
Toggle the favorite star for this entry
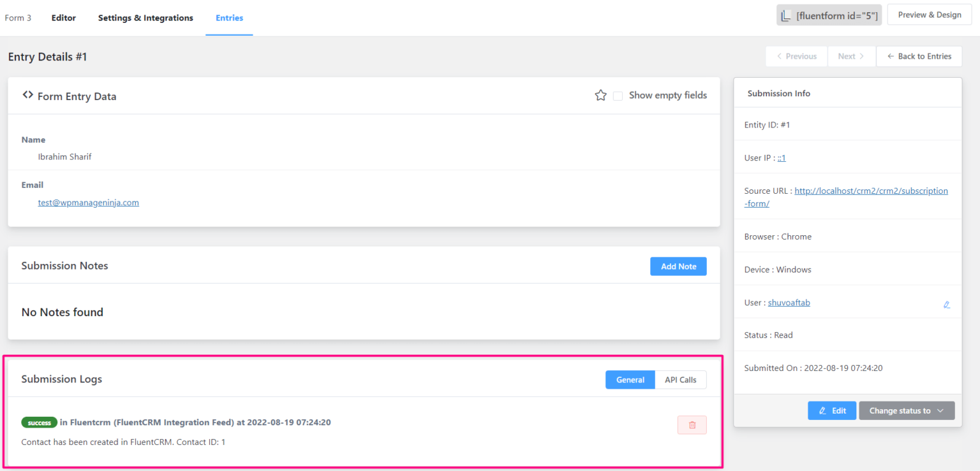pyautogui.click(x=600, y=95)
